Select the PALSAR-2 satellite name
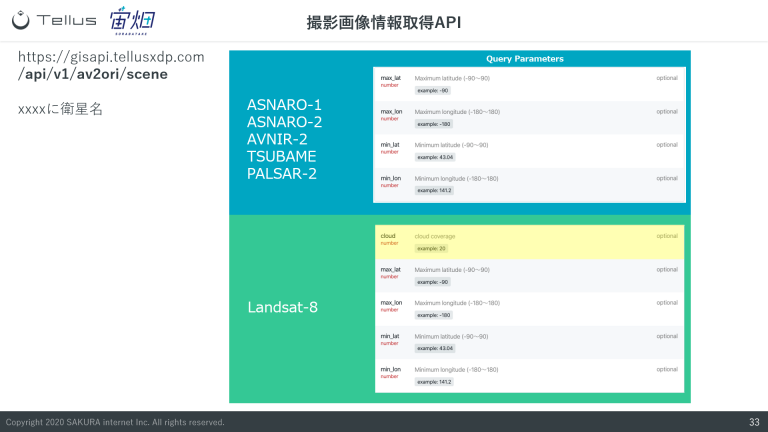 click(282, 173)
